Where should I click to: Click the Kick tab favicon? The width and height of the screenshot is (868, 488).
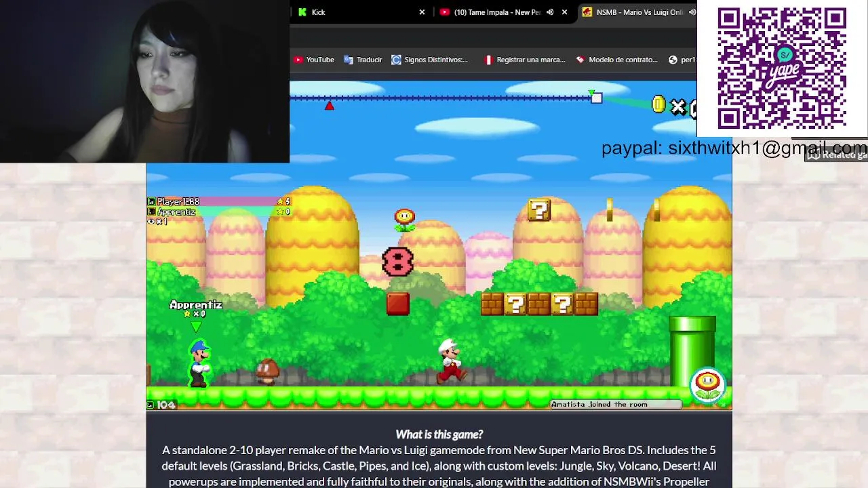point(302,12)
